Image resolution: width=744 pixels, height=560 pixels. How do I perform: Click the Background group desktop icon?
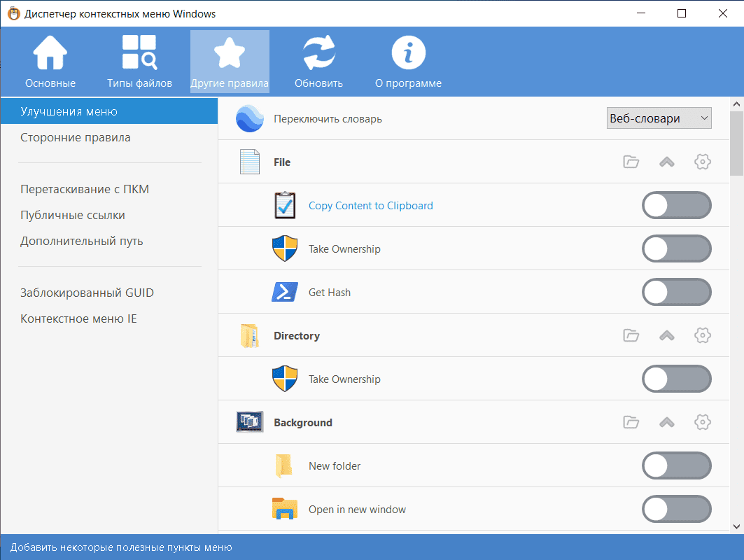pos(250,422)
